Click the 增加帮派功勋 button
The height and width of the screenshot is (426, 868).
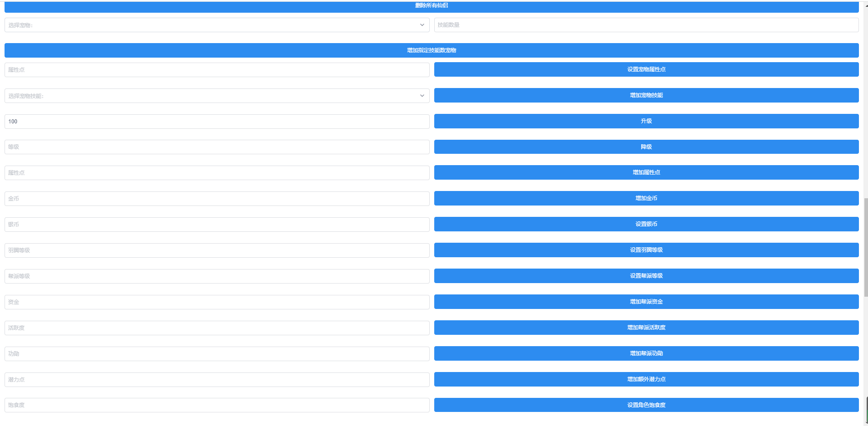point(646,353)
